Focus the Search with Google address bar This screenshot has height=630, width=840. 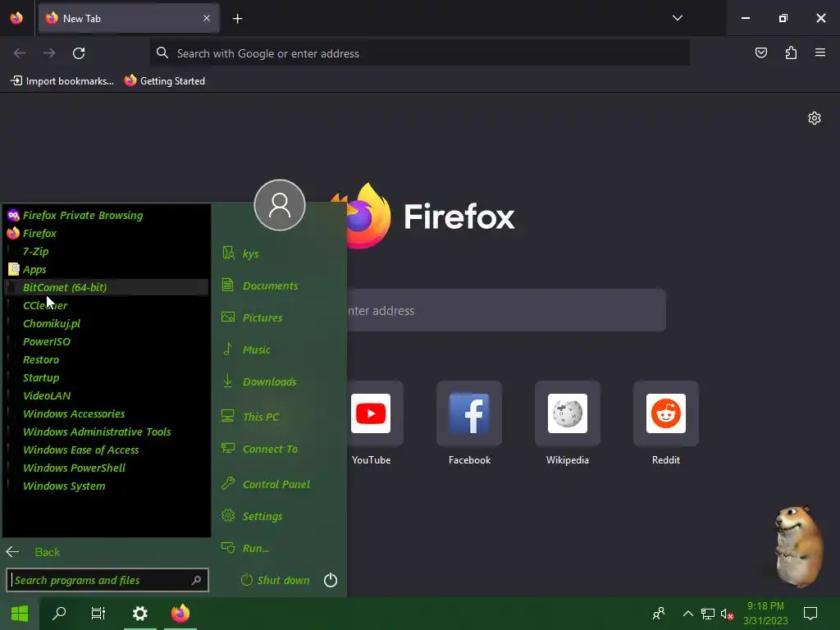[419, 53]
